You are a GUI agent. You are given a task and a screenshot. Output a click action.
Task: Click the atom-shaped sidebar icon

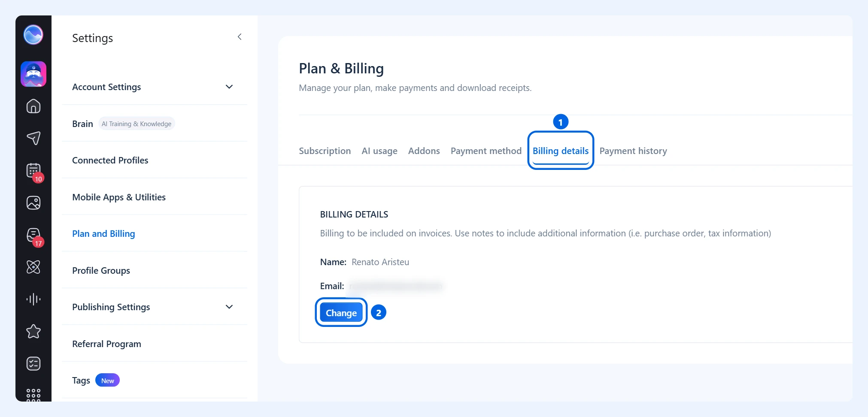pos(33,267)
